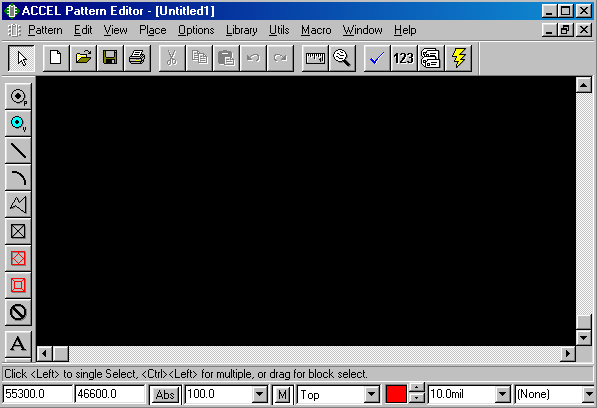This screenshot has width=597, height=408.
Task: Validate pattern with the checkmark icon
Action: pyautogui.click(x=377, y=58)
